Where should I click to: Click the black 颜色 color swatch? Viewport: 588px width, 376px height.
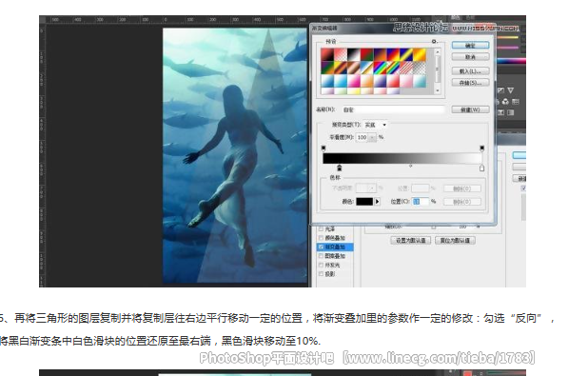coord(364,202)
